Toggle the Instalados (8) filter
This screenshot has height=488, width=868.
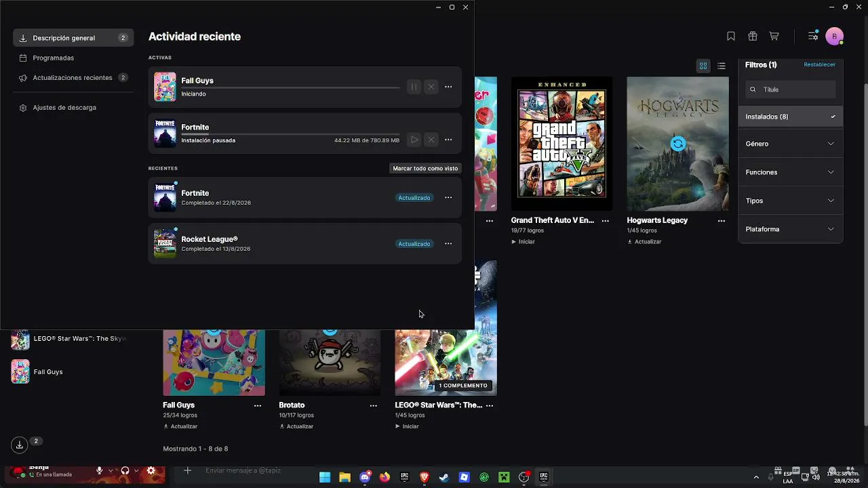[791, 117]
